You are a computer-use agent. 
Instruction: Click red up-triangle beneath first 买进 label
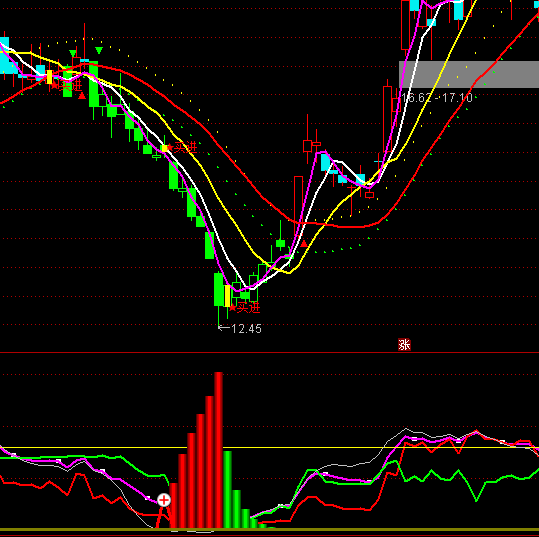point(82,96)
